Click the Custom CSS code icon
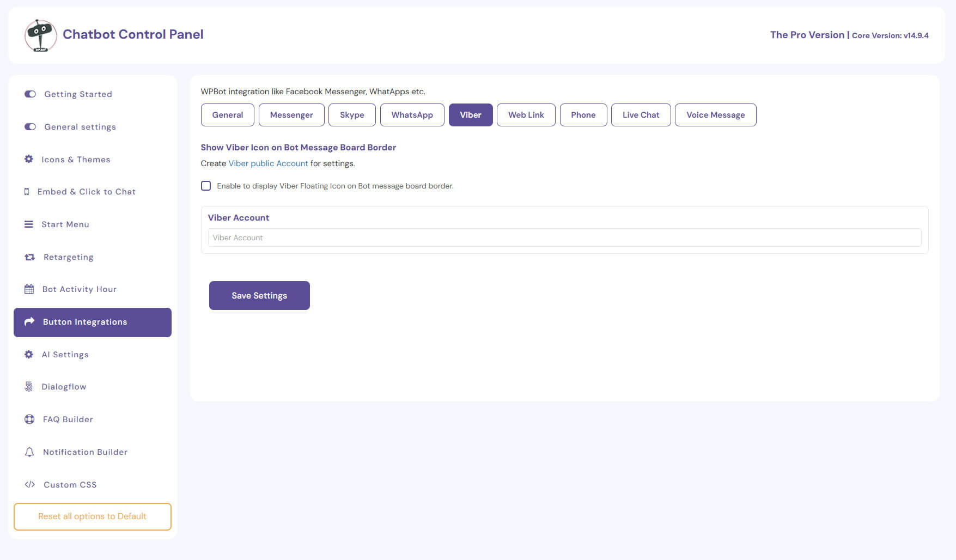The height and width of the screenshot is (560, 956). click(x=30, y=484)
